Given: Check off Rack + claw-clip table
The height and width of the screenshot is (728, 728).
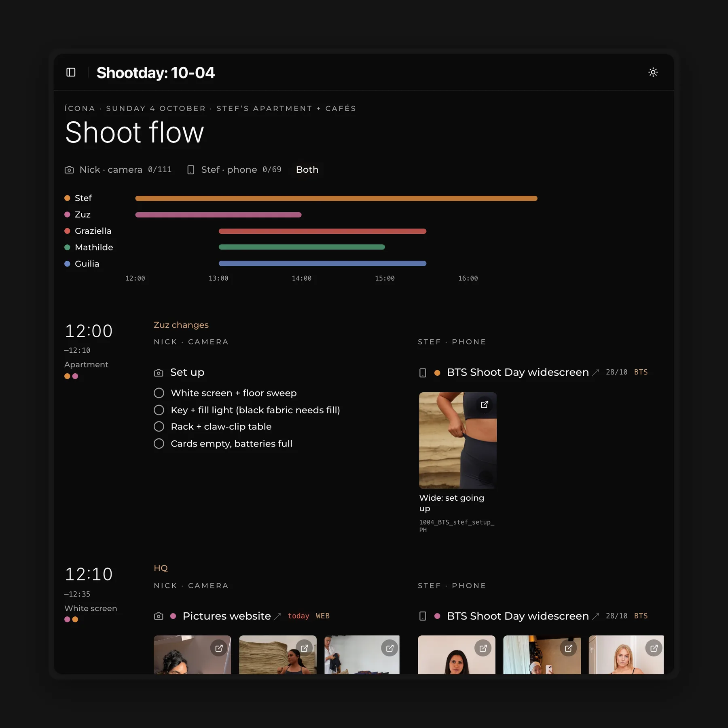Looking at the screenshot, I should click(159, 427).
